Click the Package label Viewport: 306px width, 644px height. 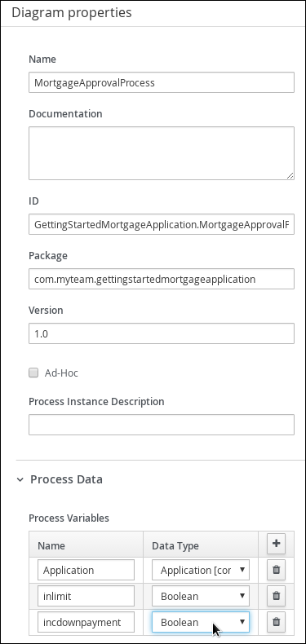click(47, 256)
